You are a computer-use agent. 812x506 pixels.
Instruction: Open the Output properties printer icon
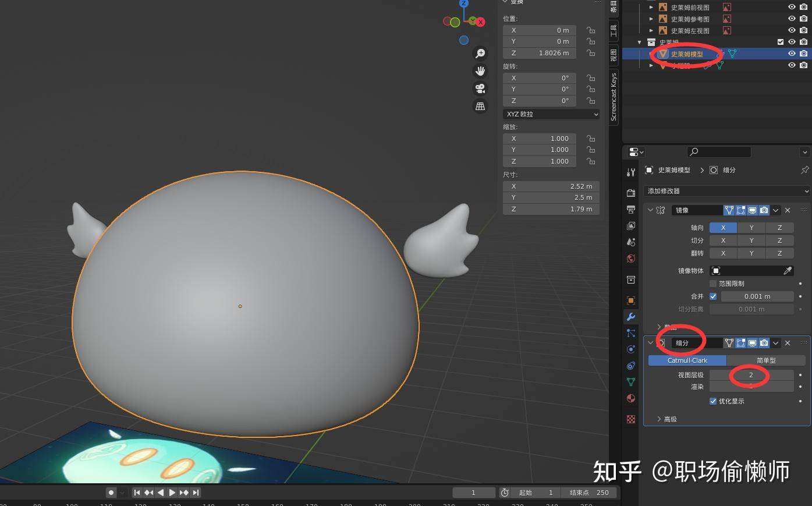tap(631, 209)
